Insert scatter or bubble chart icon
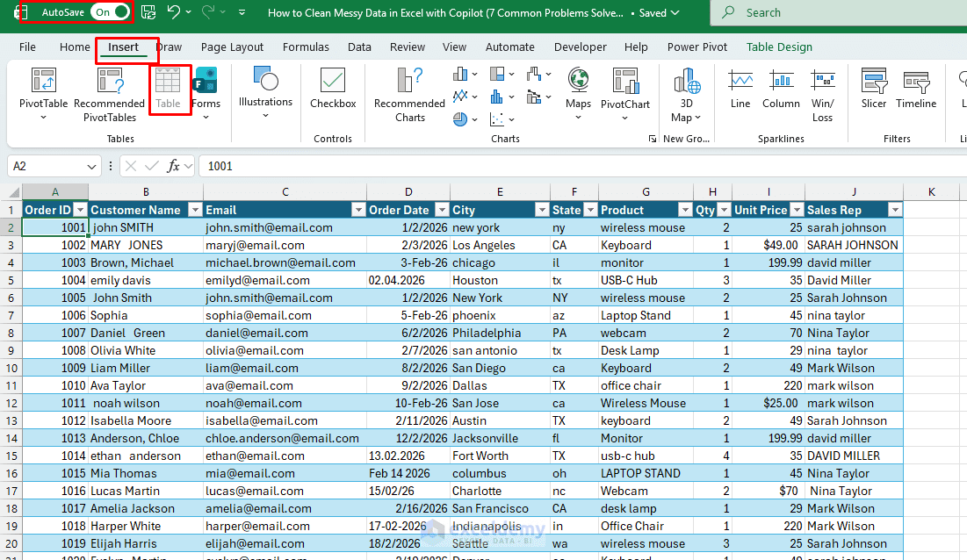 tap(497, 118)
